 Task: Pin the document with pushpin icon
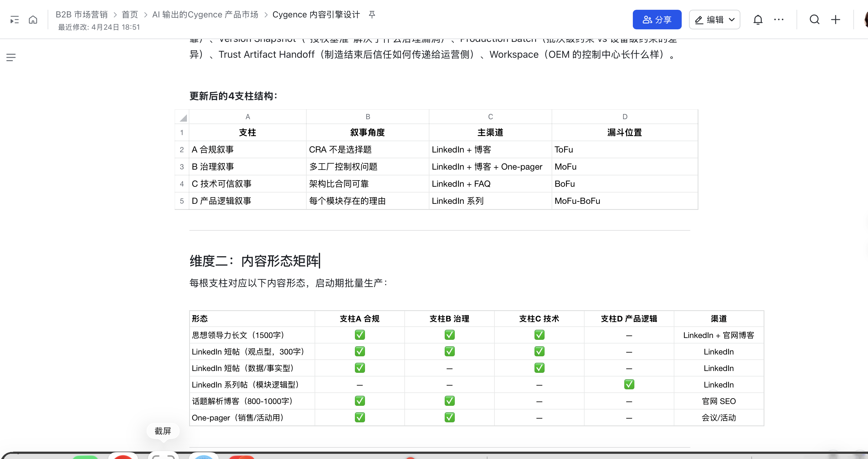click(372, 14)
